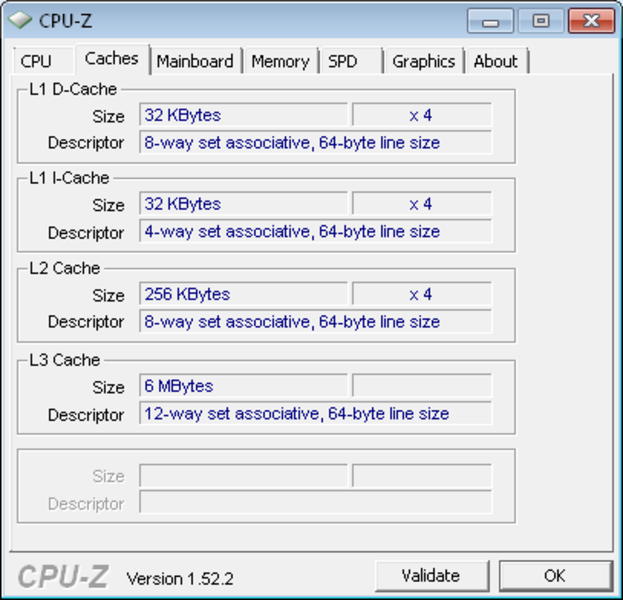View the Graphics tab
The image size is (623, 600).
click(424, 61)
